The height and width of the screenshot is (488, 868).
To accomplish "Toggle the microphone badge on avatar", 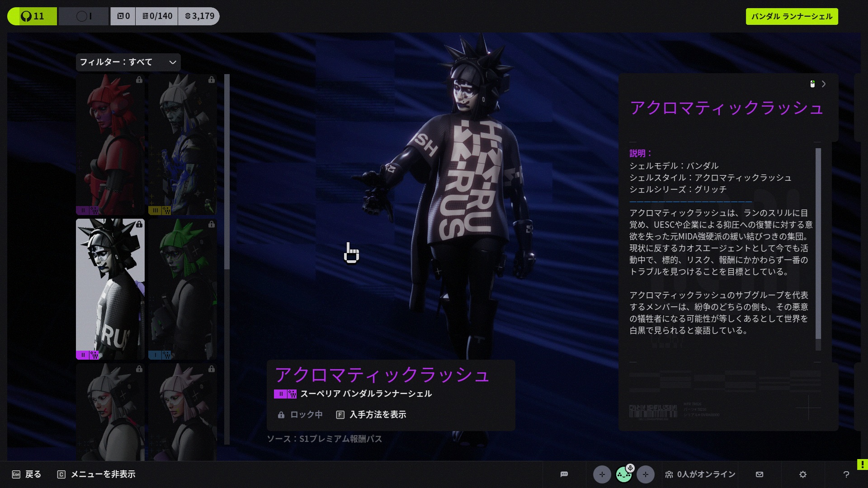I will 630,468.
